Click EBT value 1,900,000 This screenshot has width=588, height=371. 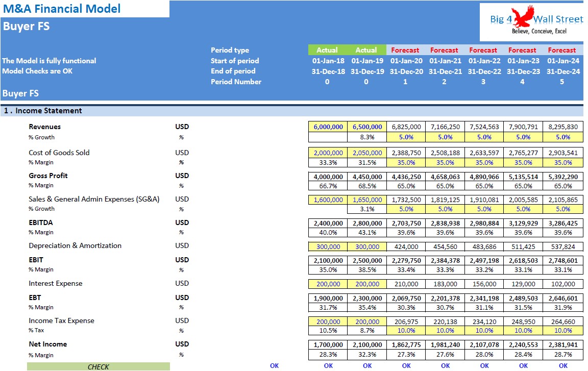click(328, 299)
